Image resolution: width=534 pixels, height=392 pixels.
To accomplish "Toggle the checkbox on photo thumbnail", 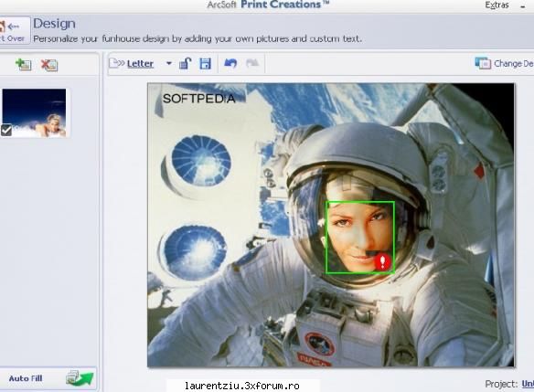I will click(x=6, y=131).
